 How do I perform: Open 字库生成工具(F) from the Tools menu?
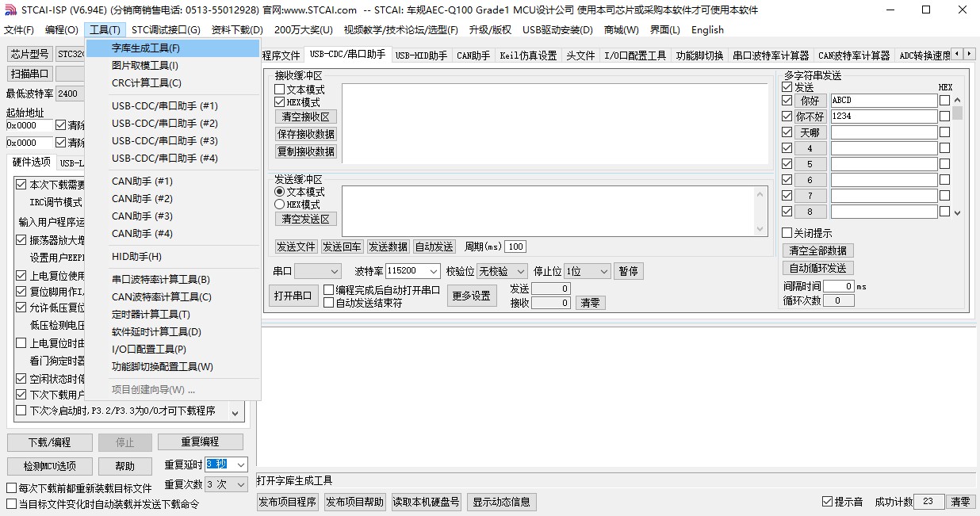click(x=174, y=48)
